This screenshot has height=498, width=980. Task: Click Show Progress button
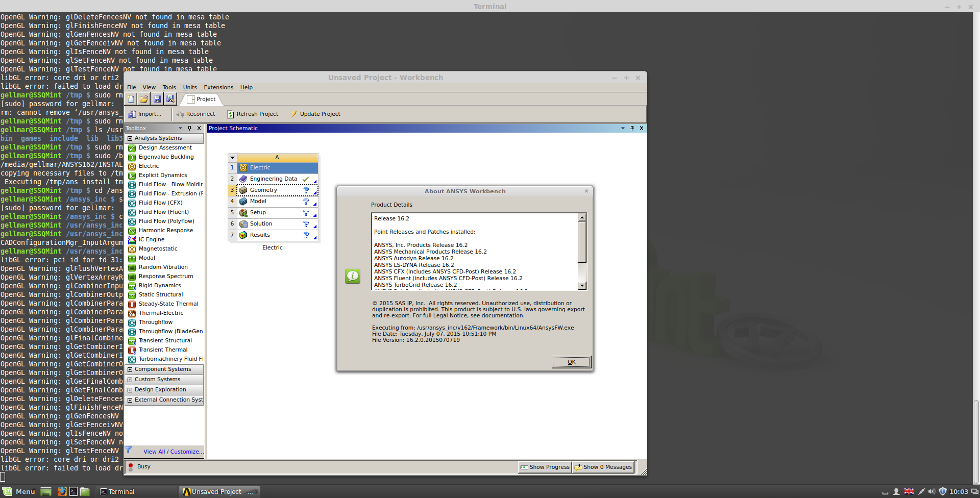click(x=545, y=467)
